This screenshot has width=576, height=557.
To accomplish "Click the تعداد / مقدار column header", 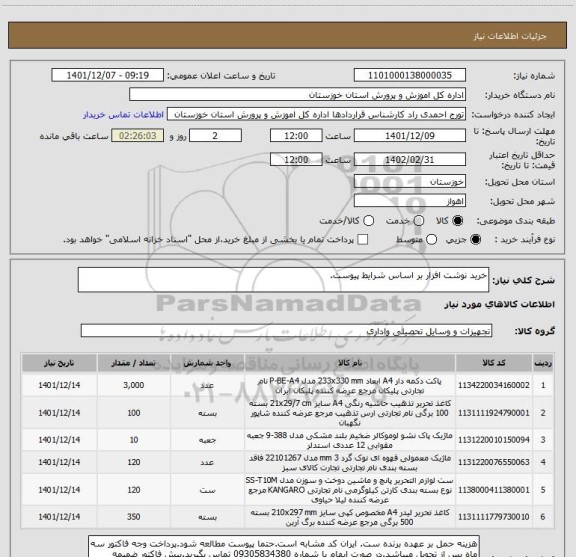I will click(134, 363).
